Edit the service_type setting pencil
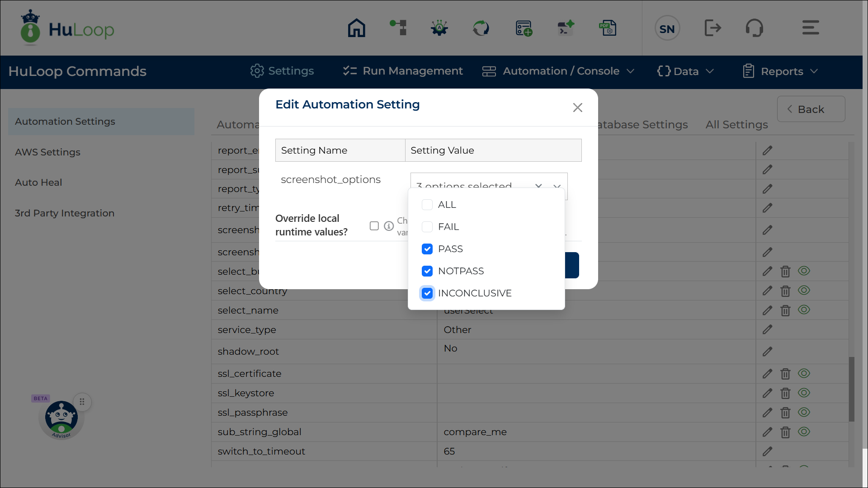868x488 pixels. [768, 329]
